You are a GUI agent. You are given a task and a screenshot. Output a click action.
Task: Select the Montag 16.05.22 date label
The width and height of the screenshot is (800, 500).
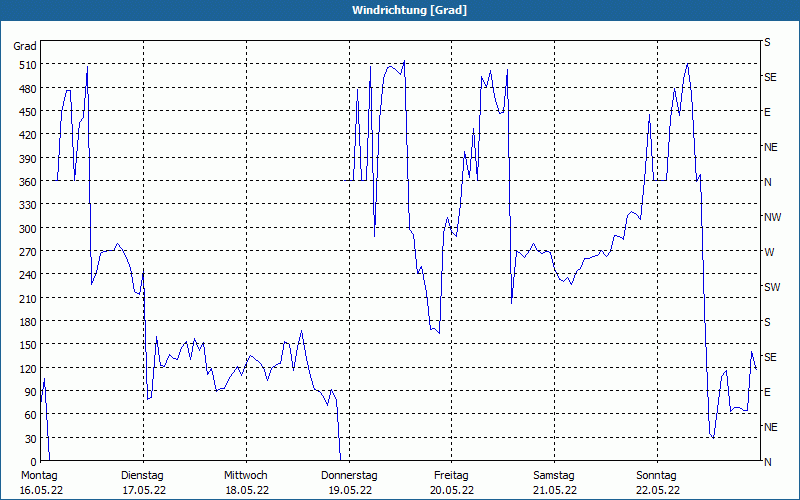tap(40, 482)
